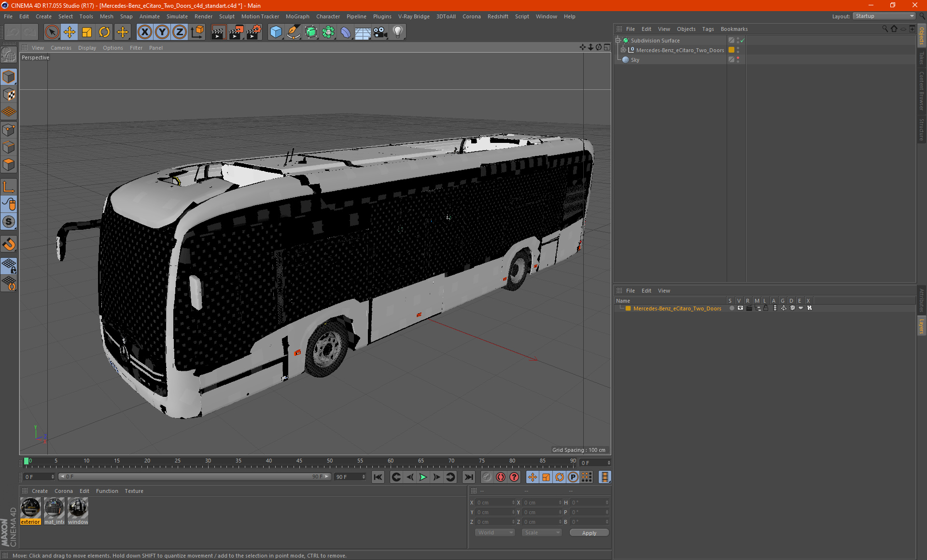Switch the coordinate system icon
Screen dimensions: 927x560
click(197, 32)
